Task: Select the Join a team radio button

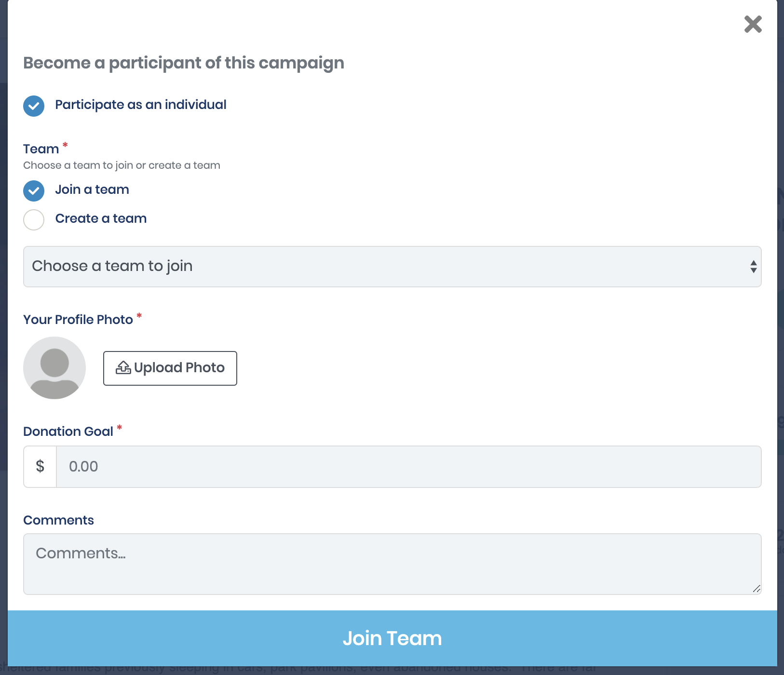Action: tap(34, 191)
